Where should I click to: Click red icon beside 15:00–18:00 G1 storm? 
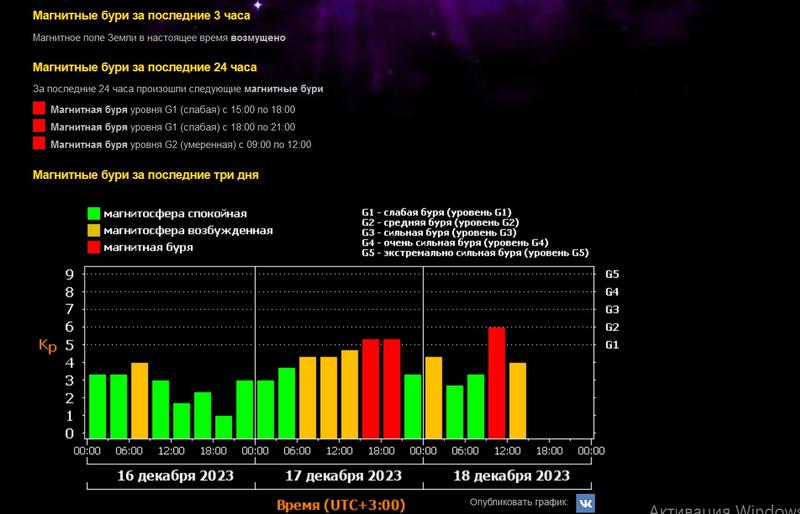39,109
